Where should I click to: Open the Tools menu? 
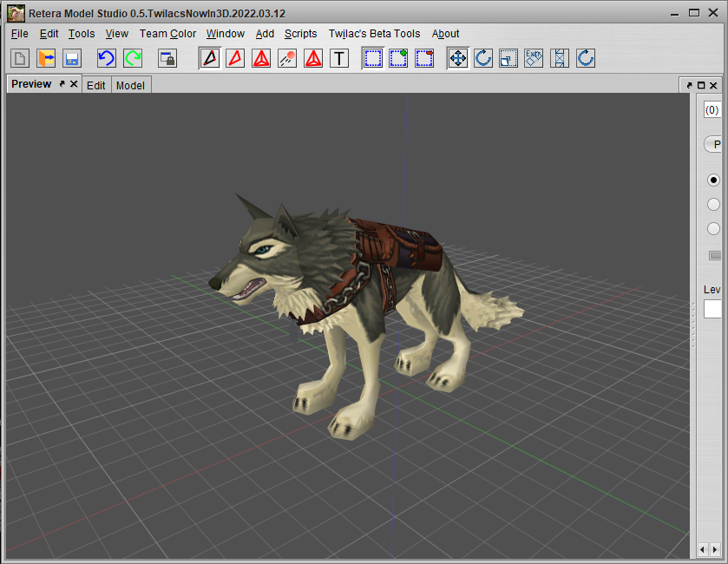click(82, 34)
